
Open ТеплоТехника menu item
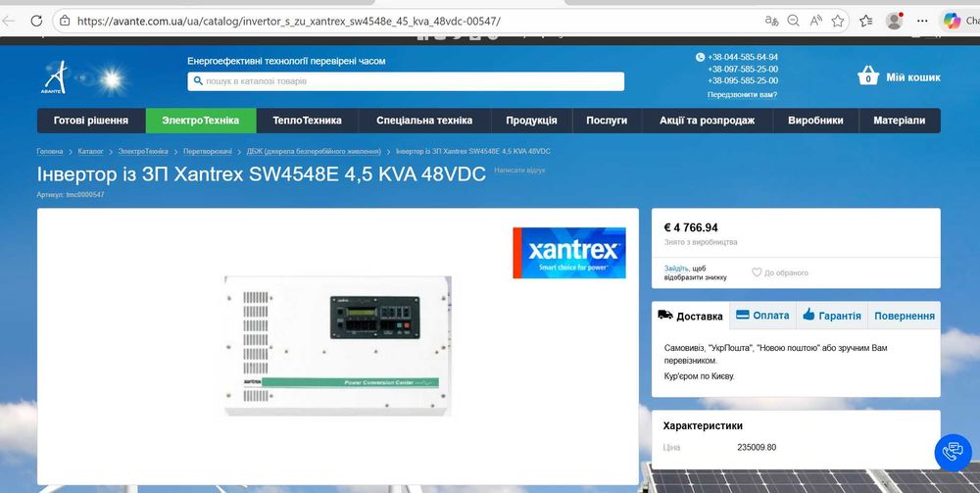click(x=307, y=121)
